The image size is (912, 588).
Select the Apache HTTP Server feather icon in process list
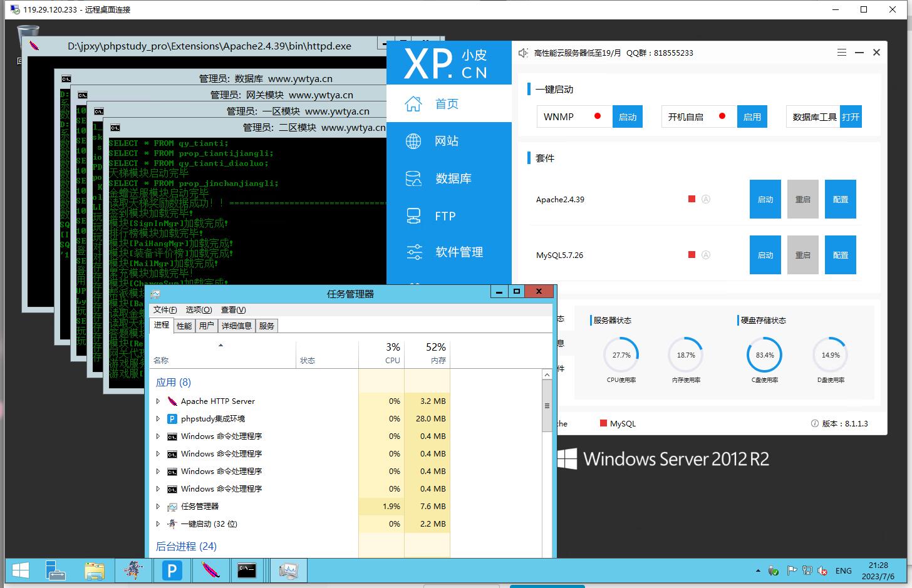pos(172,401)
